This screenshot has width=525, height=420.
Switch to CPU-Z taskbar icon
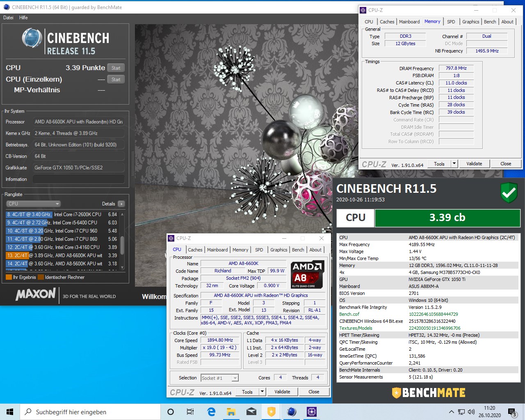312,412
